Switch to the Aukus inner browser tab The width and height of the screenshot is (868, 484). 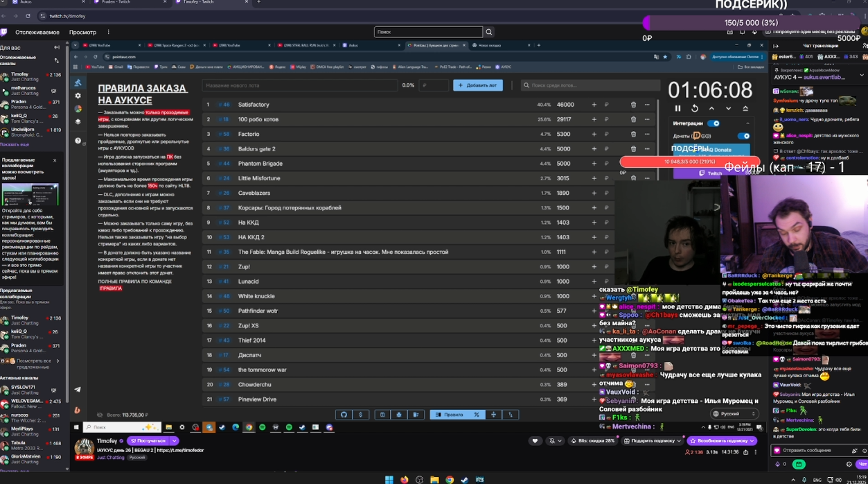click(x=370, y=45)
